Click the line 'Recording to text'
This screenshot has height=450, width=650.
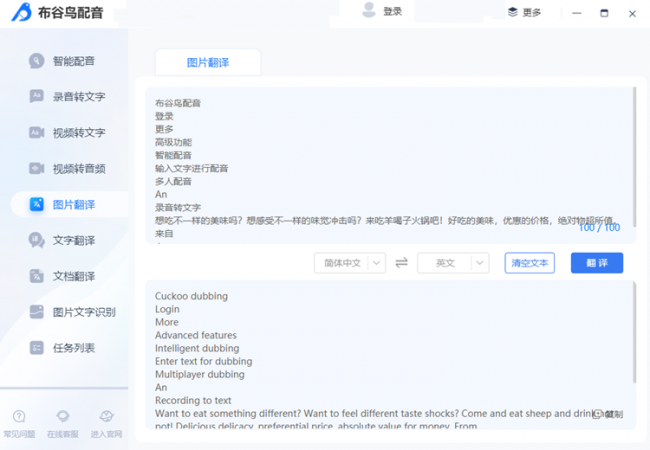[193, 400]
